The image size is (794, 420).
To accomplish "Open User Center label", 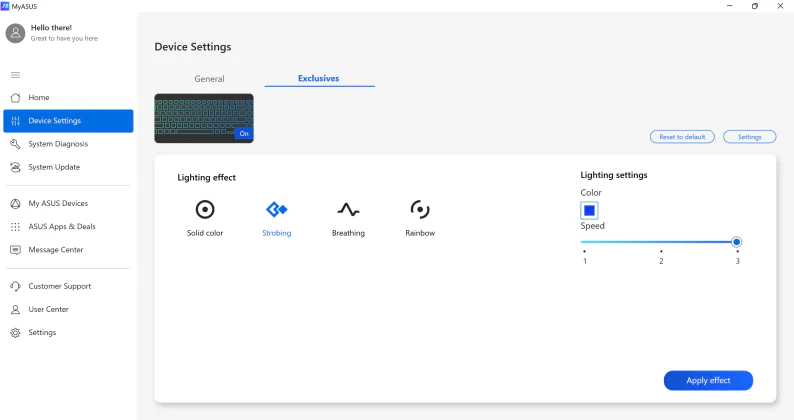I will coord(49,309).
